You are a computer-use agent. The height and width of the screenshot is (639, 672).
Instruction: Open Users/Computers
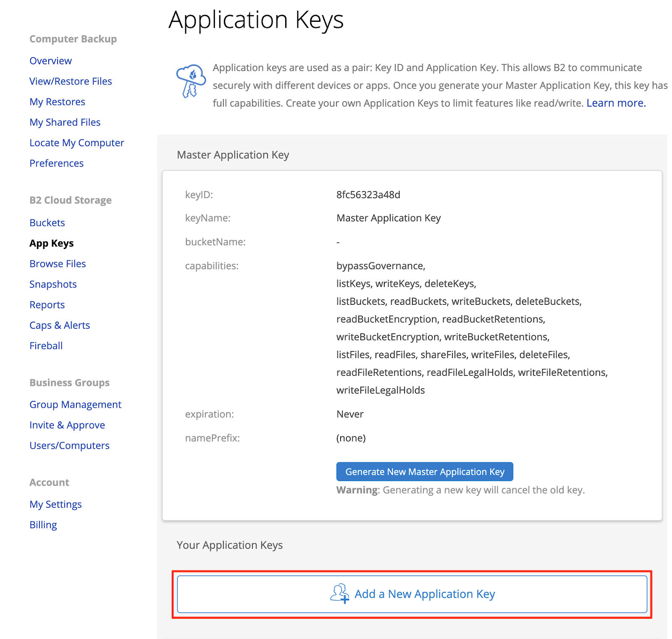click(x=69, y=446)
